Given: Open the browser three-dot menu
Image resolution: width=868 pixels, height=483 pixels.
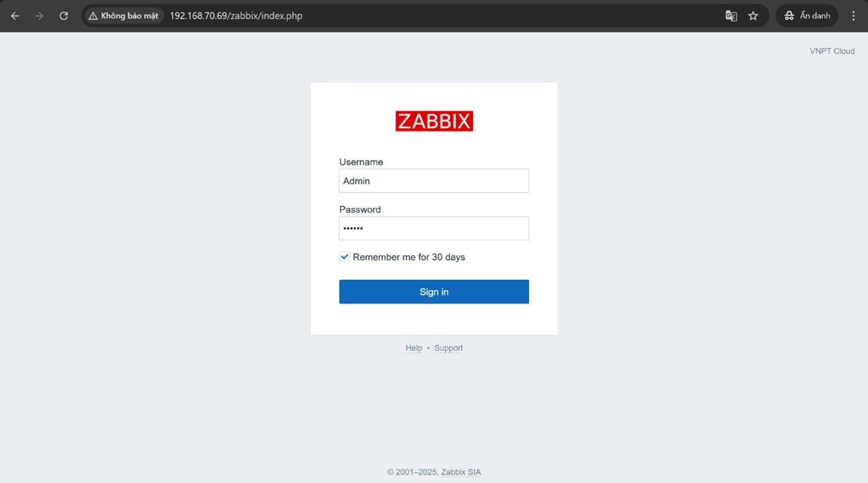Looking at the screenshot, I should [x=854, y=16].
